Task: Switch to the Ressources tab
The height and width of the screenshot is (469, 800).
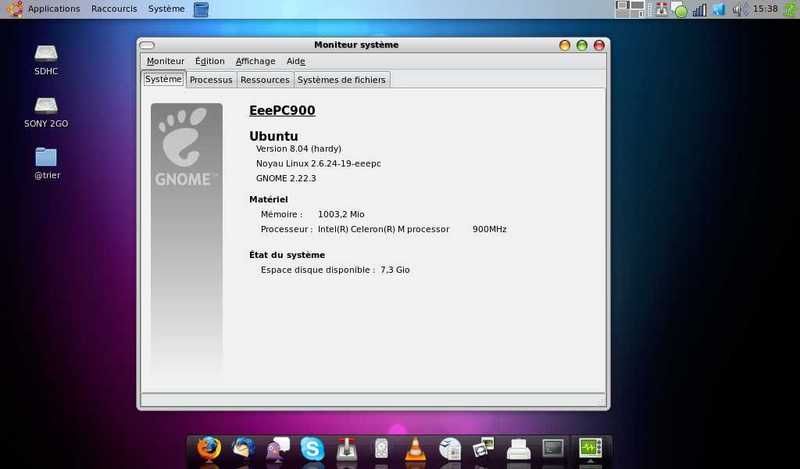Action: pos(265,80)
